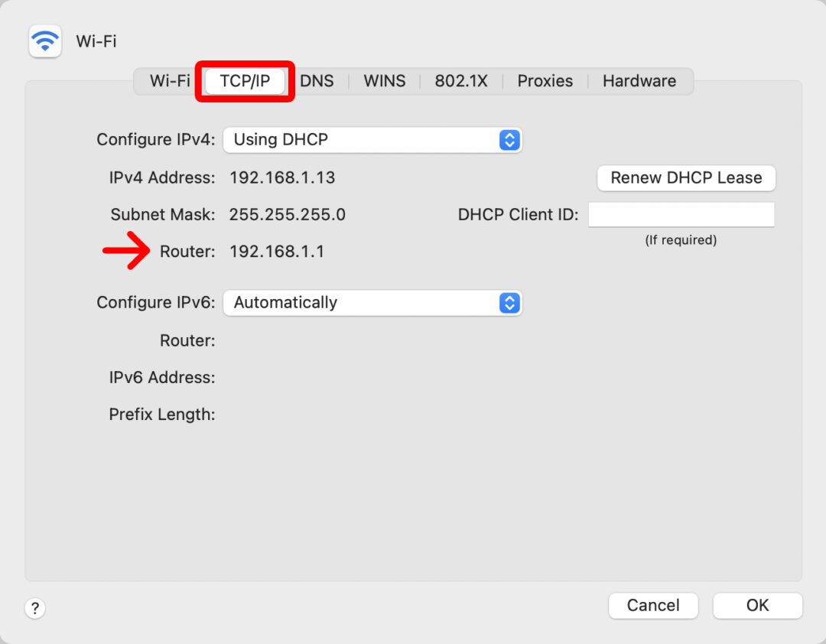Viewport: 826px width, 644px height.
Task: Confirm with the OK button
Action: (757, 606)
